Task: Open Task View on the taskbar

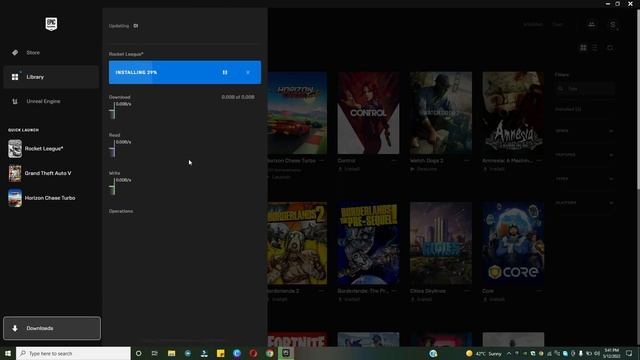Action: [x=155, y=353]
